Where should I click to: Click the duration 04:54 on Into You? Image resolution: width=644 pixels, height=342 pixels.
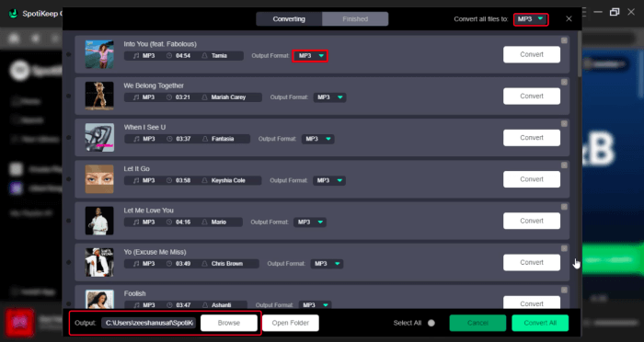183,56
